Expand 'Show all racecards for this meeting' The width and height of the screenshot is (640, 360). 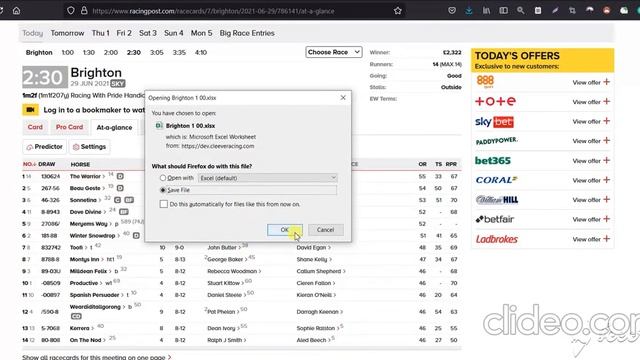97,357
